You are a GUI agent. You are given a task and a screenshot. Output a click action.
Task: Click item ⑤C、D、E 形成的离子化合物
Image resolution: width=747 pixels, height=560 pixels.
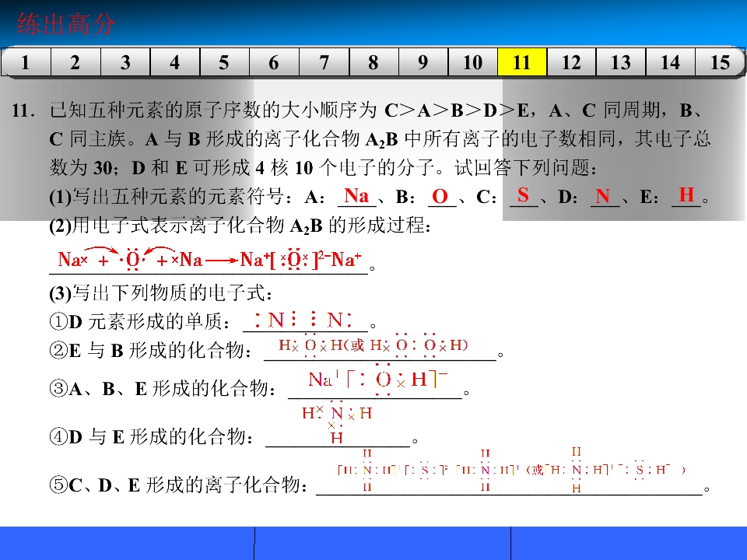click(x=178, y=485)
